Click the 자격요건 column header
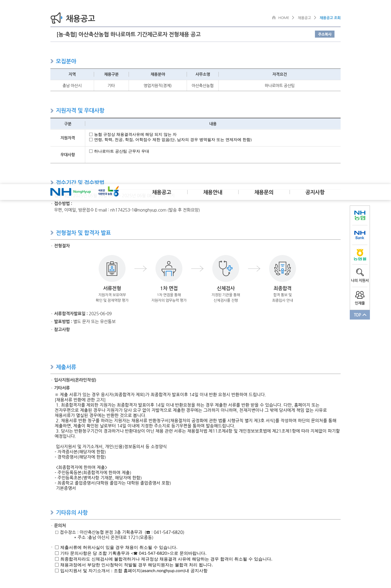 point(280,74)
